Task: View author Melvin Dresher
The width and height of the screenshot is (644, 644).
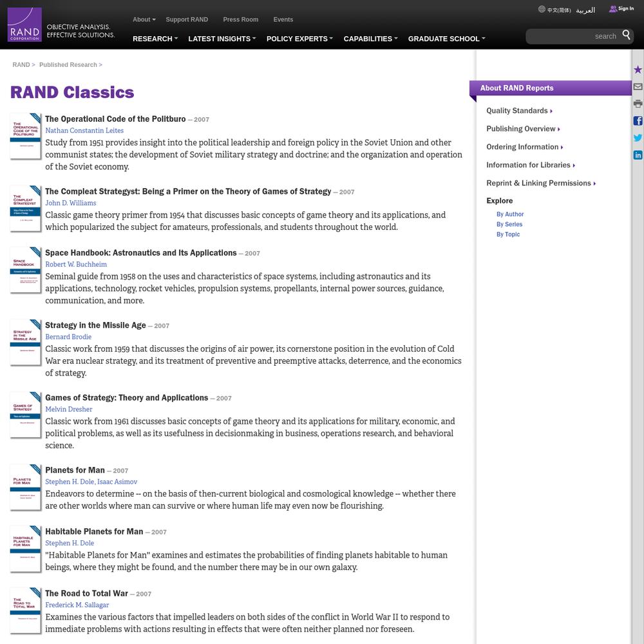Action: click(69, 409)
